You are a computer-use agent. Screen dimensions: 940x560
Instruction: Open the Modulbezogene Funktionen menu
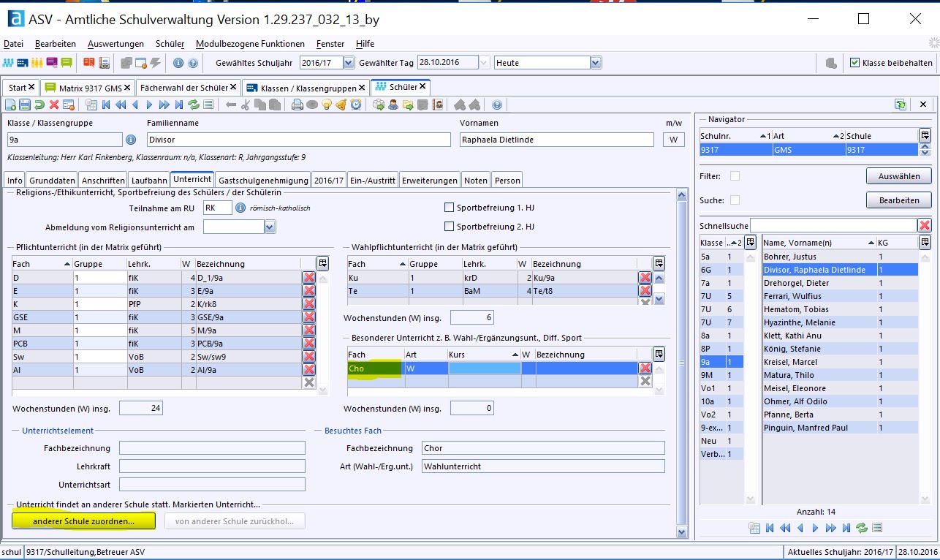(250, 44)
